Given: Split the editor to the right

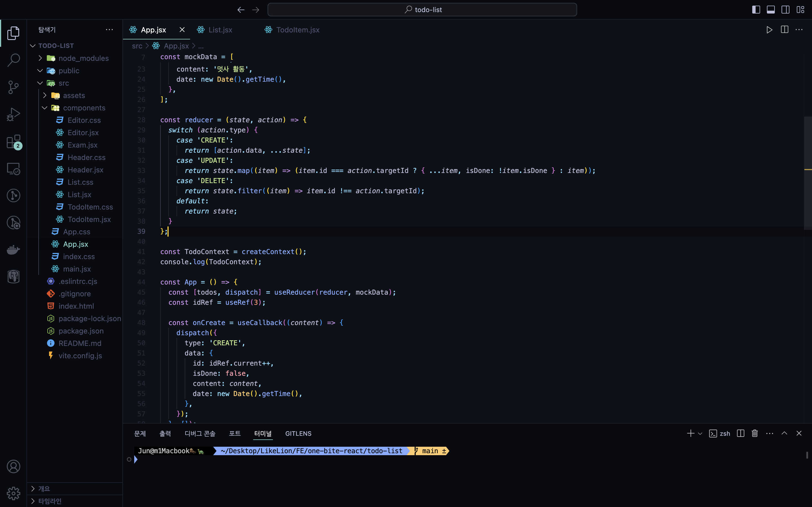Looking at the screenshot, I should [x=784, y=30].
